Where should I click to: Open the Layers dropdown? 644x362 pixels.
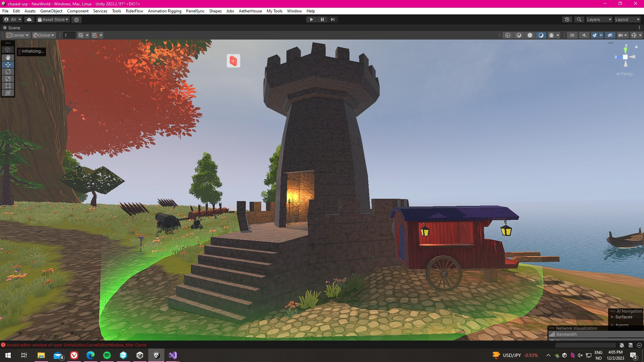599,19
